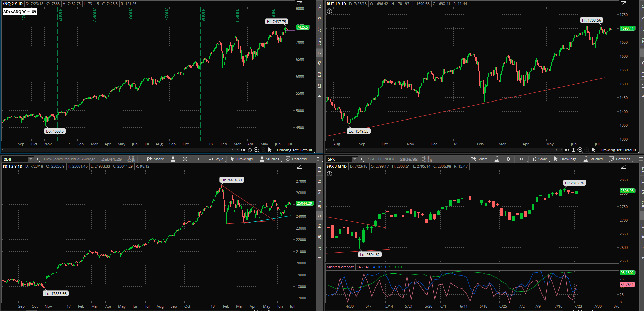Click the price axis scale icon on the SPX chart

(x=623, y=166)
